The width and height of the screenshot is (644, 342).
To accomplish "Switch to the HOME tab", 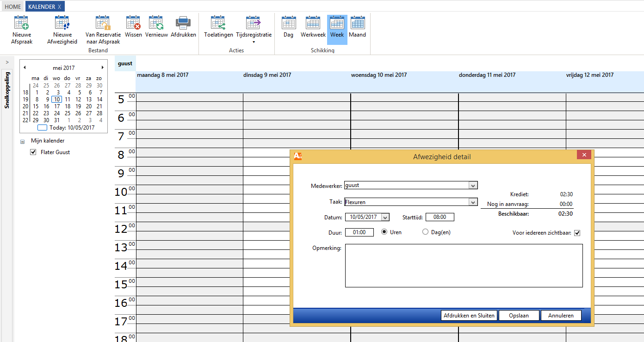I will tap(13, 7).
